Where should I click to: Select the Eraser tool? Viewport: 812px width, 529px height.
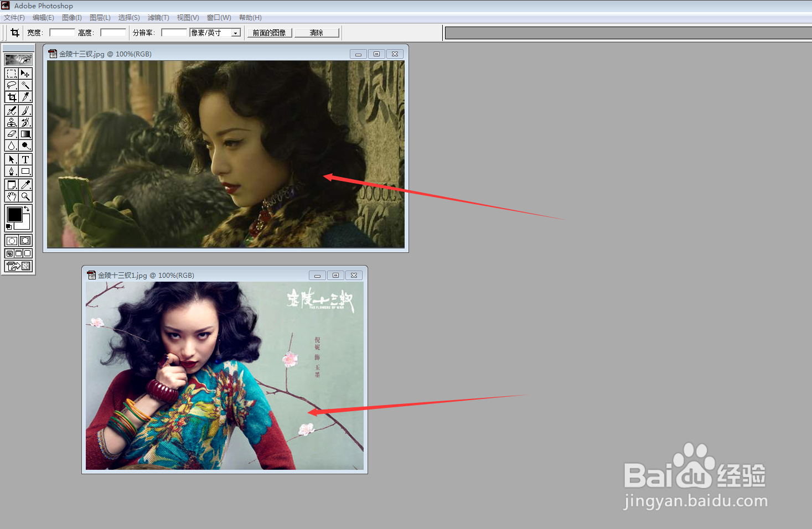click(12, 134)
